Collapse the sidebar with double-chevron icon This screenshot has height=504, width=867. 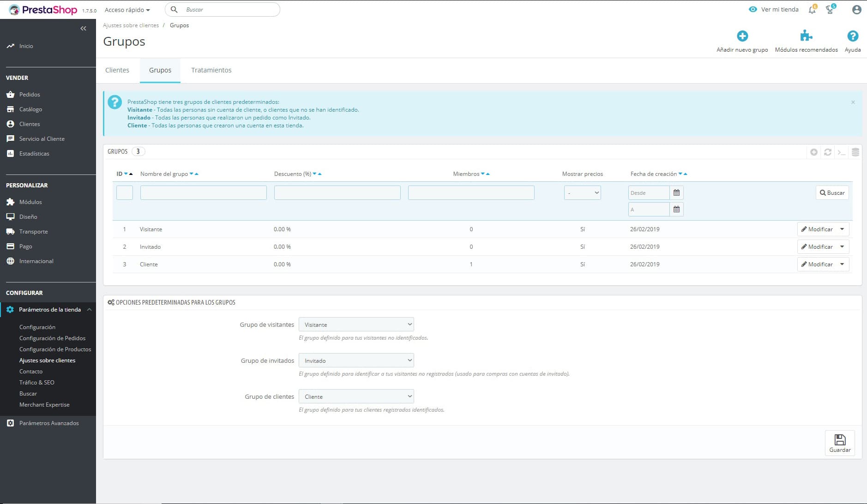(x=83, y=29)
